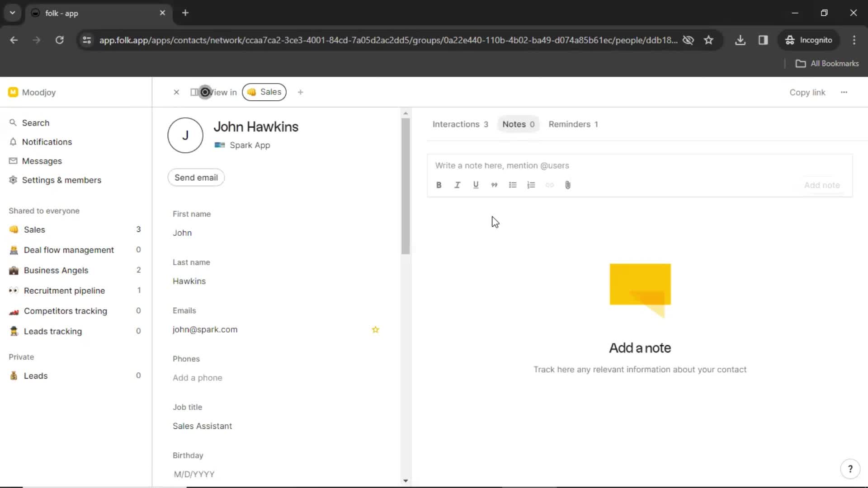The width and height of the screenshot is (868, 488).
Task: Click the star icon on john@spark.com
Action: point(376,329)
